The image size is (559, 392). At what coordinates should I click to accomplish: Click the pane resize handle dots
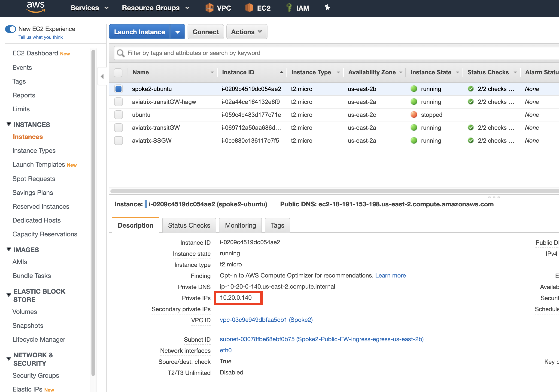[494, 197]
